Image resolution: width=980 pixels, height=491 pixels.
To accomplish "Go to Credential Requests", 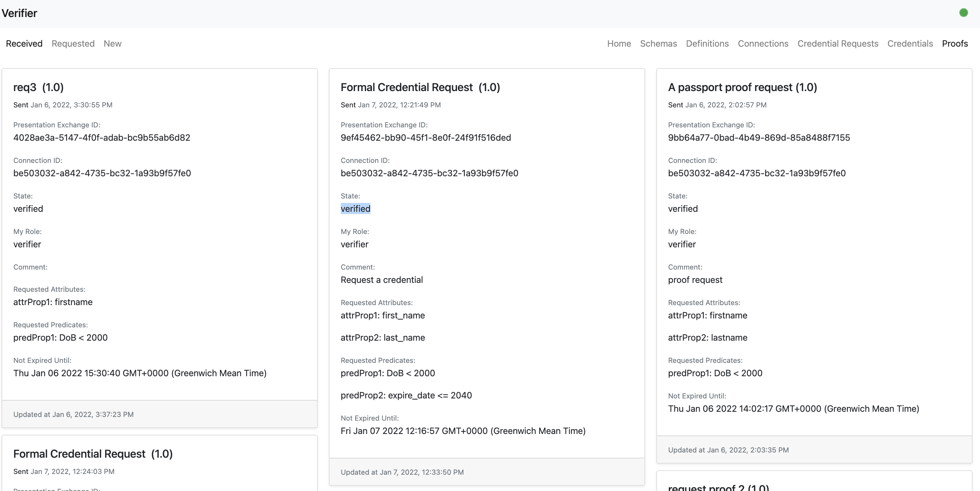I will [838, 44].
